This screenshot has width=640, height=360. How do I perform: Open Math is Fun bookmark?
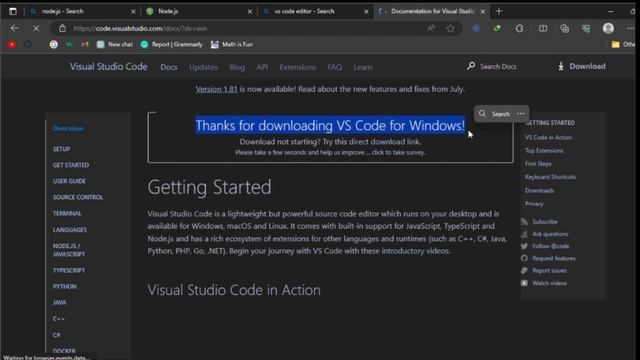tap(232, 44)
